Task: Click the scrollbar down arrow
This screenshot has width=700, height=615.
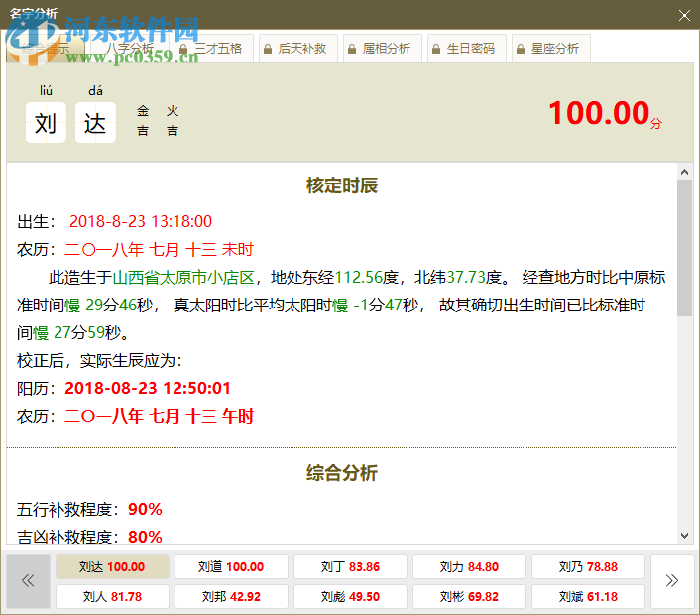Action: [685, 536]
